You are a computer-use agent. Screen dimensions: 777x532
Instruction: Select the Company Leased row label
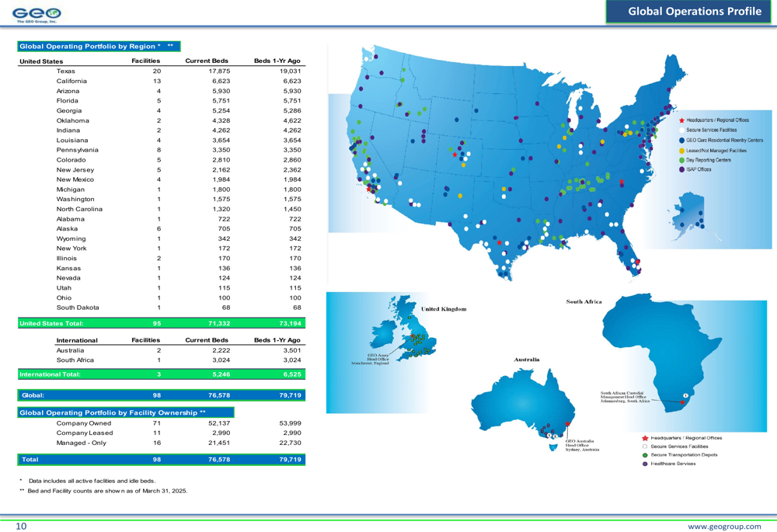click(85, 433)
